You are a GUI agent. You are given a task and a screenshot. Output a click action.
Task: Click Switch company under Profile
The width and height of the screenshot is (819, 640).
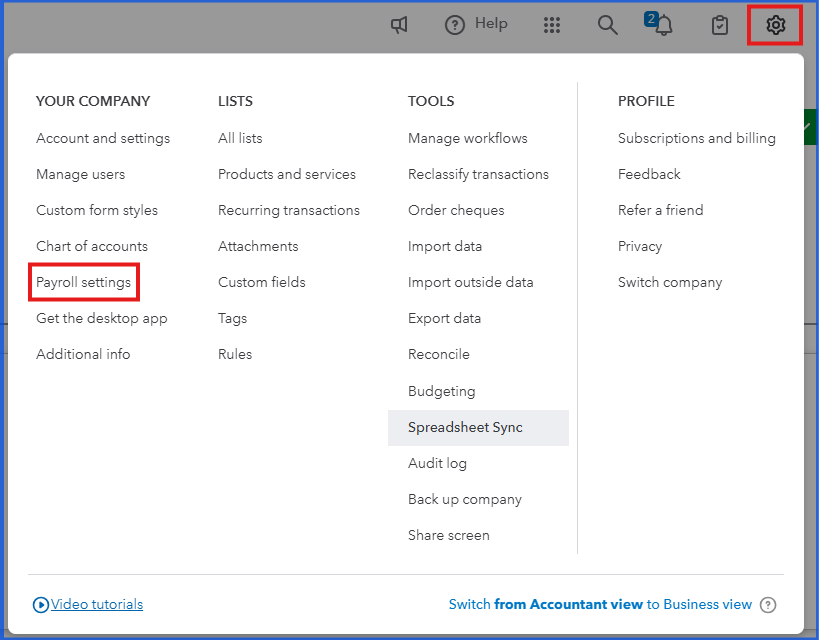(x=669, y=282)
